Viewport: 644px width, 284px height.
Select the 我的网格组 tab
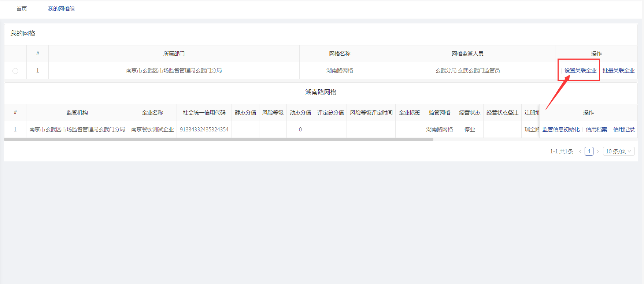(61, 9)
